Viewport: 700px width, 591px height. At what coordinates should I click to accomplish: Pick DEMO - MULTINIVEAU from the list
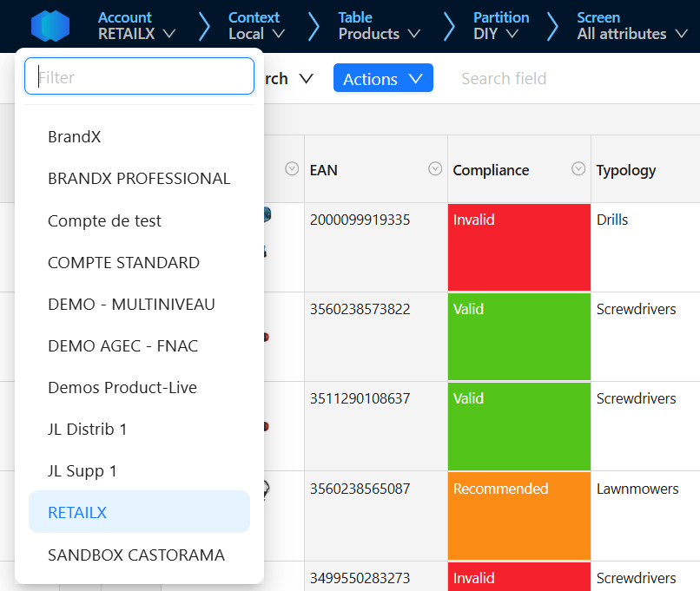coord(131,305)
